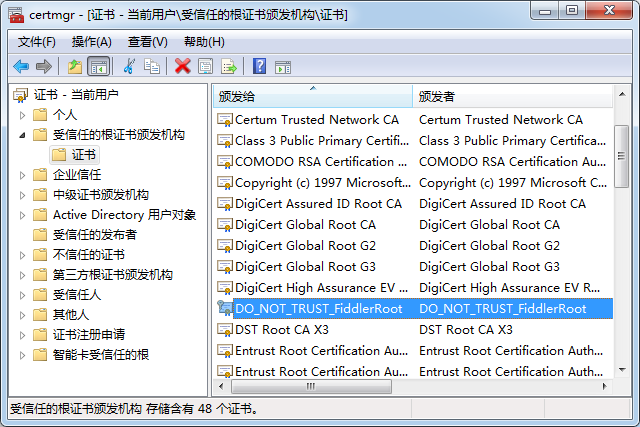
Task: Collapse the 受信任的根证书颁发机构 node
Action: [x=23, y=135]
